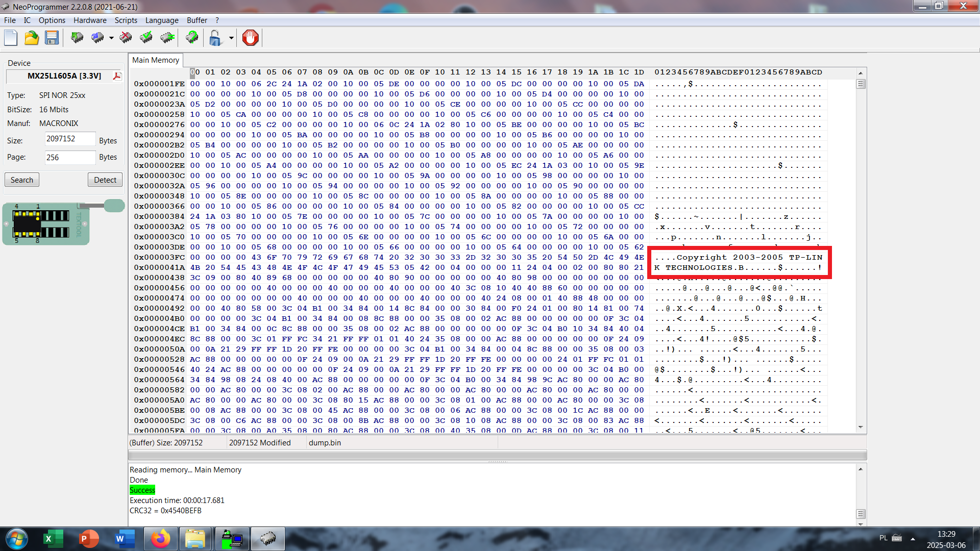Select the Main Memory tab

tap(156, 60)
